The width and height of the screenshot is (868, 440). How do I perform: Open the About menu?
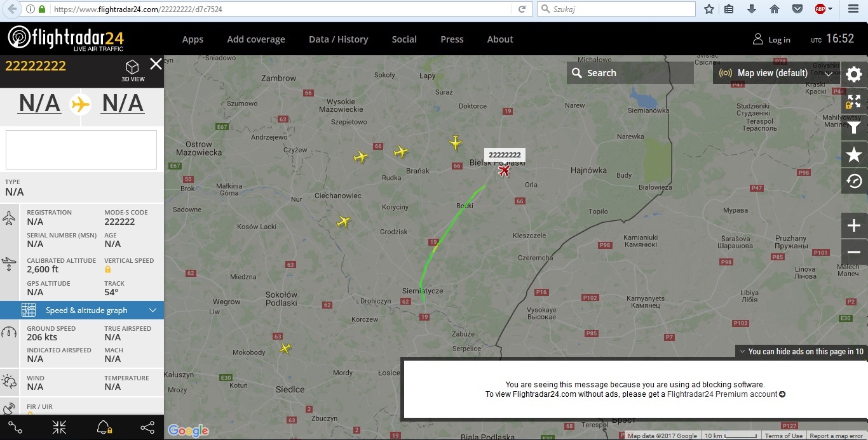click(x=500, y=39)
